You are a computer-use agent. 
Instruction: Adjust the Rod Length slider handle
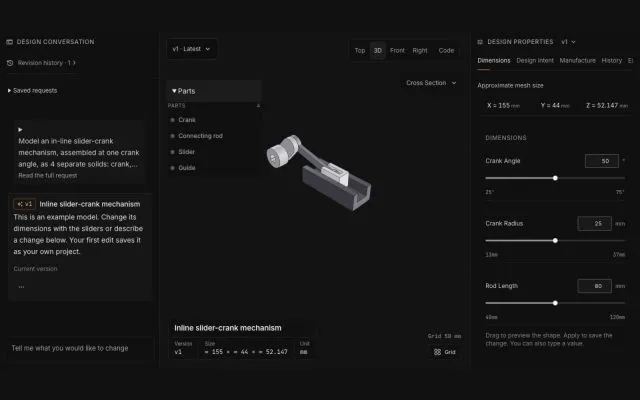(555, 303)
